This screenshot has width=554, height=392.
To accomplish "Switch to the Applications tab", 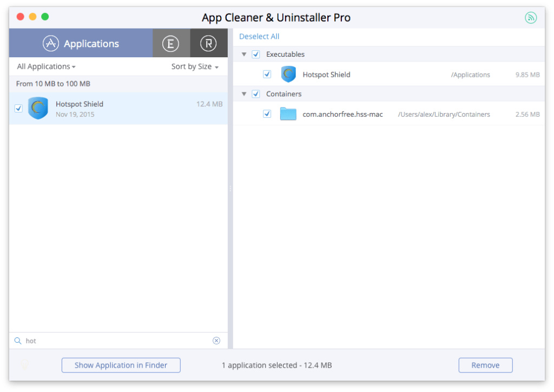I will coord(81,43).
